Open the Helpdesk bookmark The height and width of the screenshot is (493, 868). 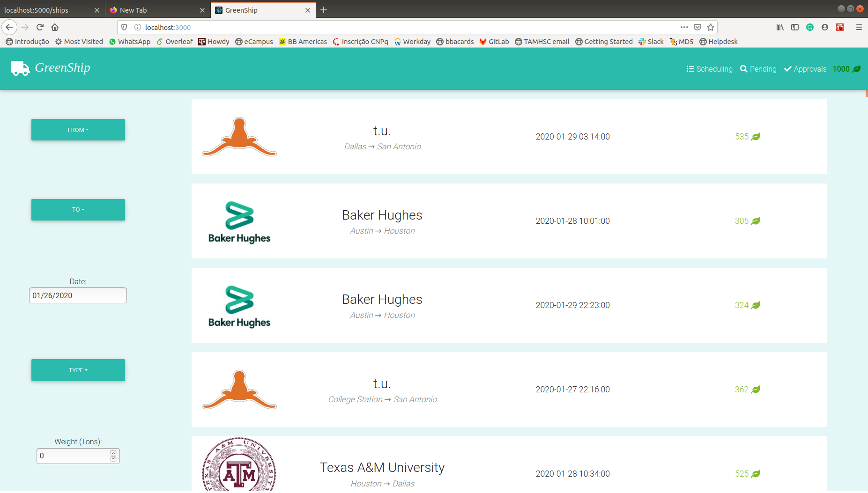coord(718,42)
